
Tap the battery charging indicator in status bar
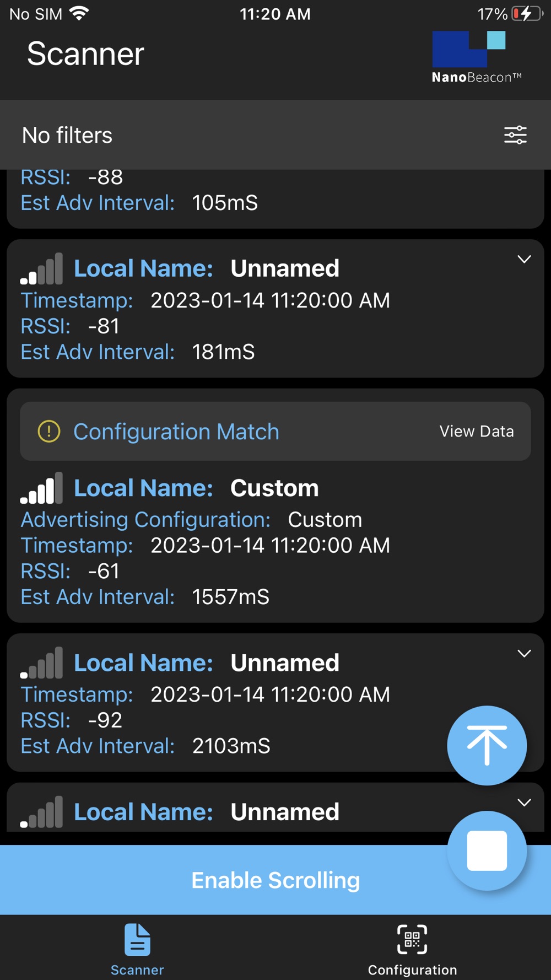click(527, 14)
